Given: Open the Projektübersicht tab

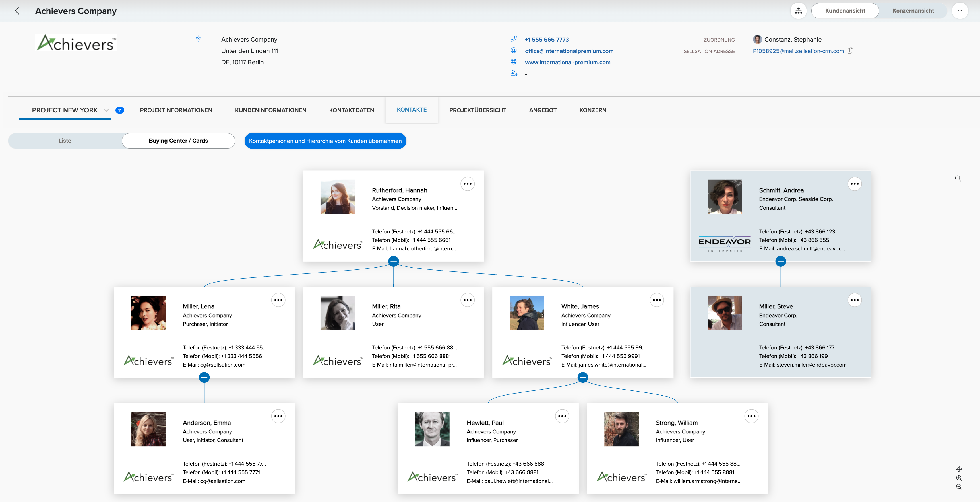Looking at the screenshot, I should [x=478, y=110].
